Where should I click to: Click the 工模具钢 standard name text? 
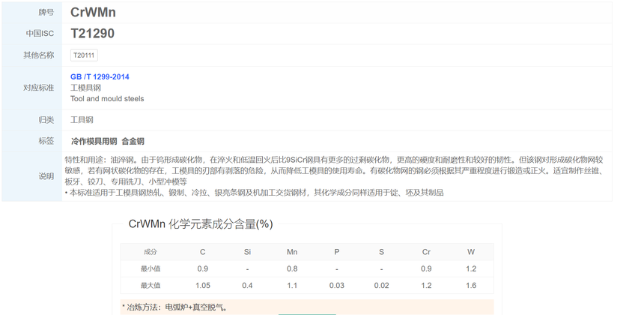(x=85, y=88)
